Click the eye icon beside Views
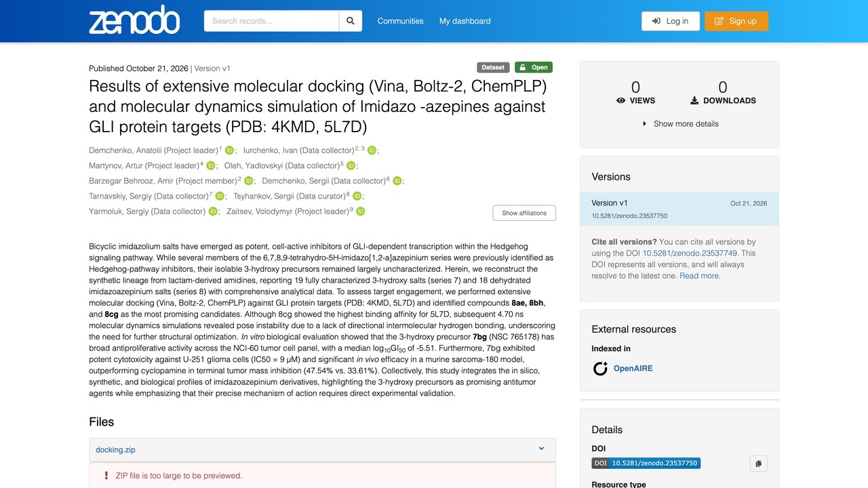The height and width of the screenshot is (488, 868). click(x=620, y=100)
